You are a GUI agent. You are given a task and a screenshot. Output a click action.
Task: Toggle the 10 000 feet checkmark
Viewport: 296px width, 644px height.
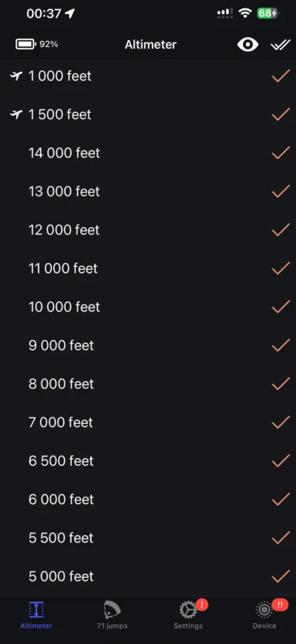(281, 307)
